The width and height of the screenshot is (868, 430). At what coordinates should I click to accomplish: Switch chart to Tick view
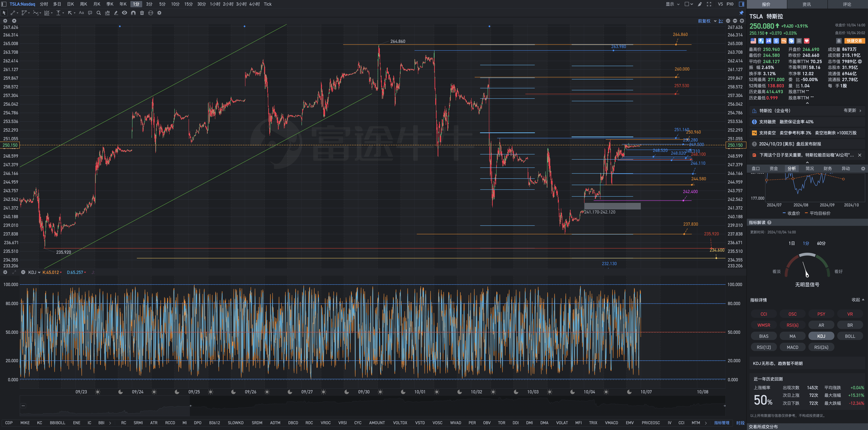tap(268, 4)
